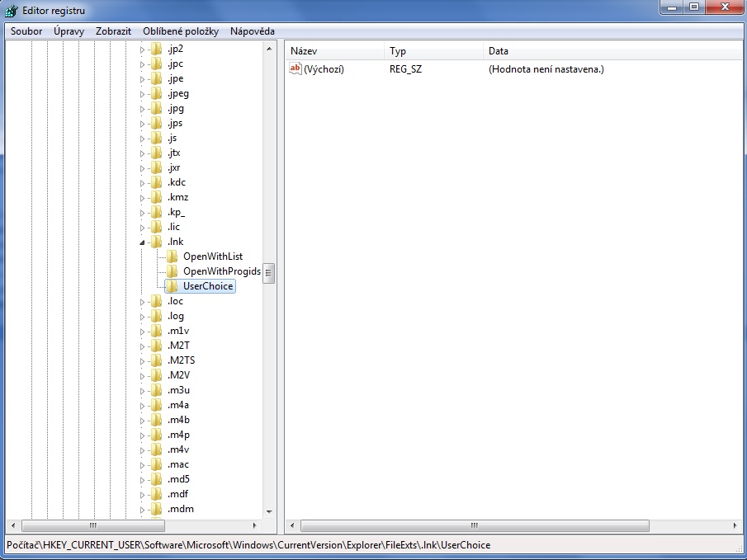Viewport: 747px width, 560px height.
Task: Collapse the .lnk registry key
Action: (142, 242)
